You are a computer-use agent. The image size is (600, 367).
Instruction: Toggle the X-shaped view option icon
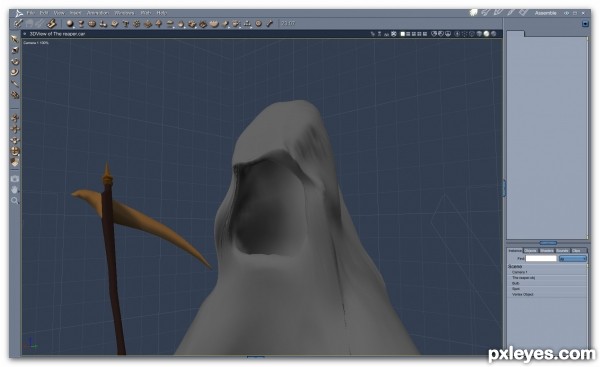(394, 34)
